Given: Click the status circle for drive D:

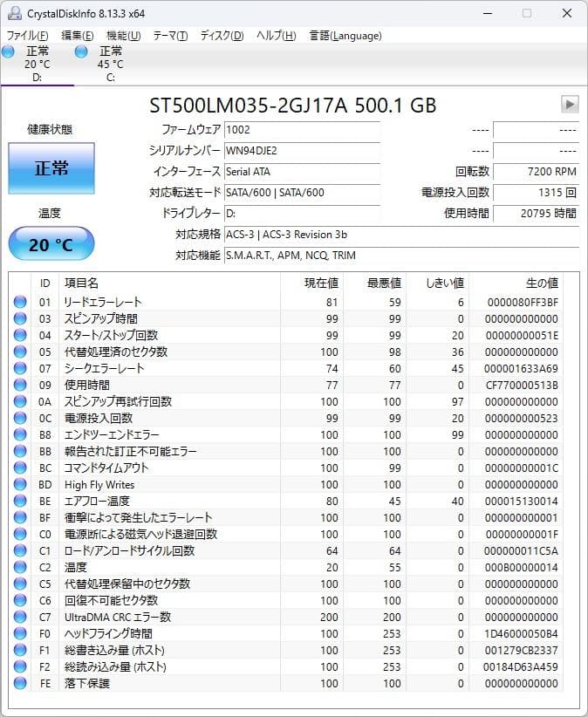Looking at the screenshot, I should coord(8,51).
